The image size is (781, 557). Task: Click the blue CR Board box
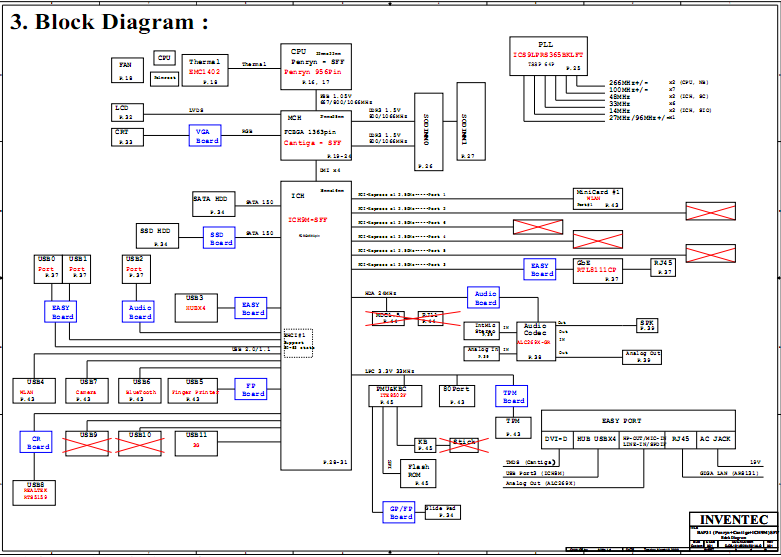click(36, 442)
